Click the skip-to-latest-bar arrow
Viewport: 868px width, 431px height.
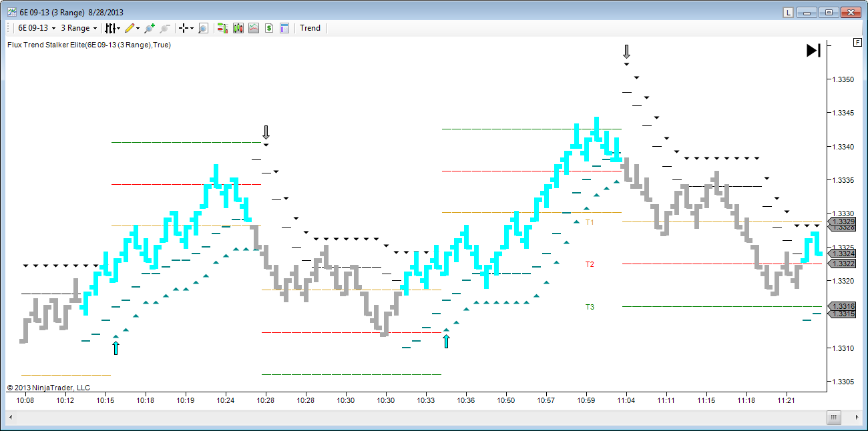pyautogui.click(x=813, y=50)
